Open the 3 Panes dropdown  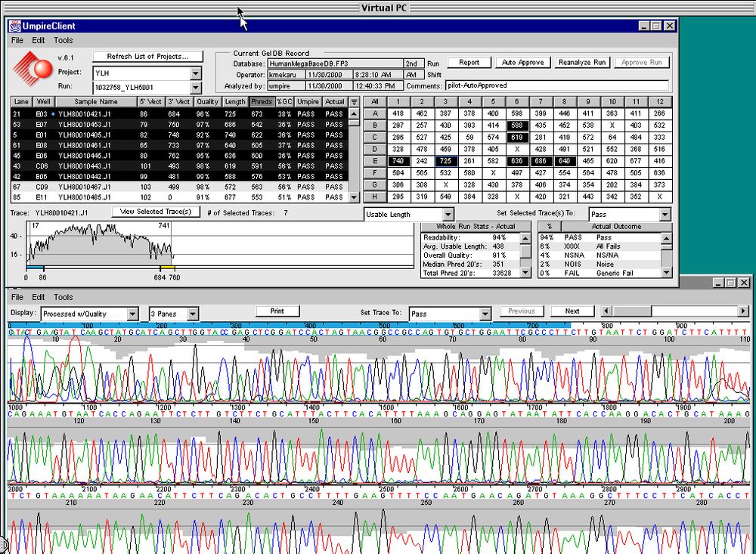tap(192, 314)
